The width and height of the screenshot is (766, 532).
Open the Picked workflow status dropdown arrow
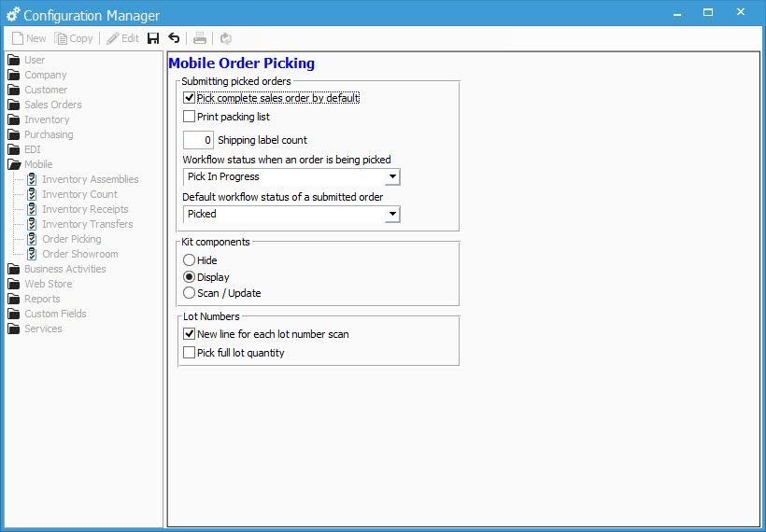click(x=392, y=214)
